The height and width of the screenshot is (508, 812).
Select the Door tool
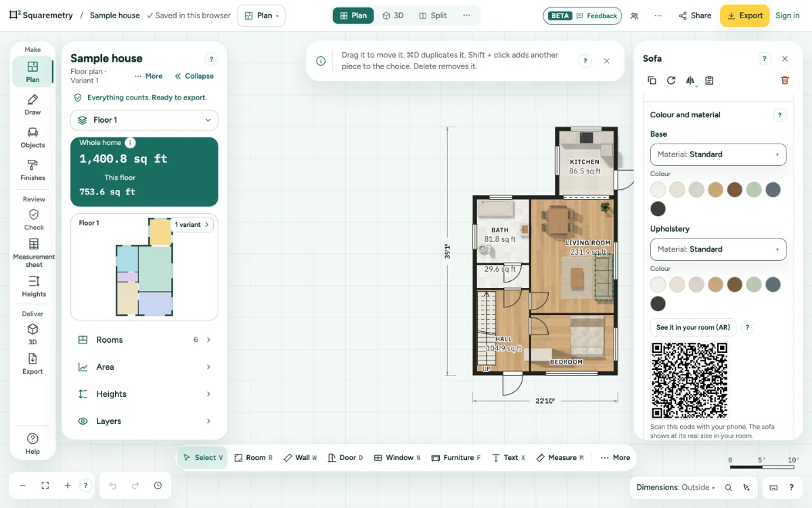pos(345,458)
